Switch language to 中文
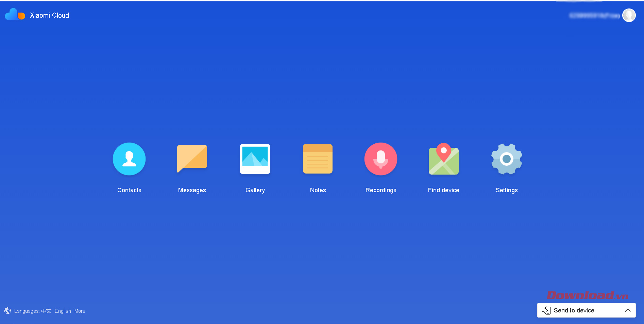The image size is (644, 324). point(46,311)
